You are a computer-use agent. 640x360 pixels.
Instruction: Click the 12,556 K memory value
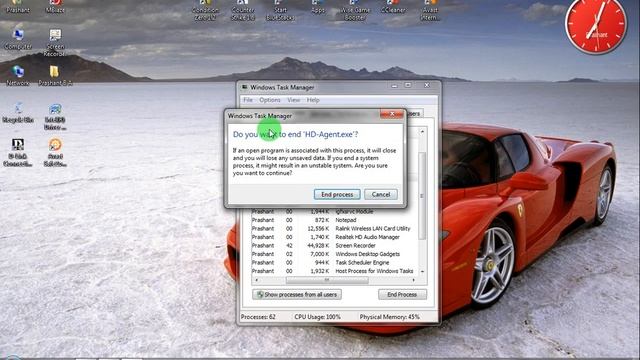tap(318, 229)
